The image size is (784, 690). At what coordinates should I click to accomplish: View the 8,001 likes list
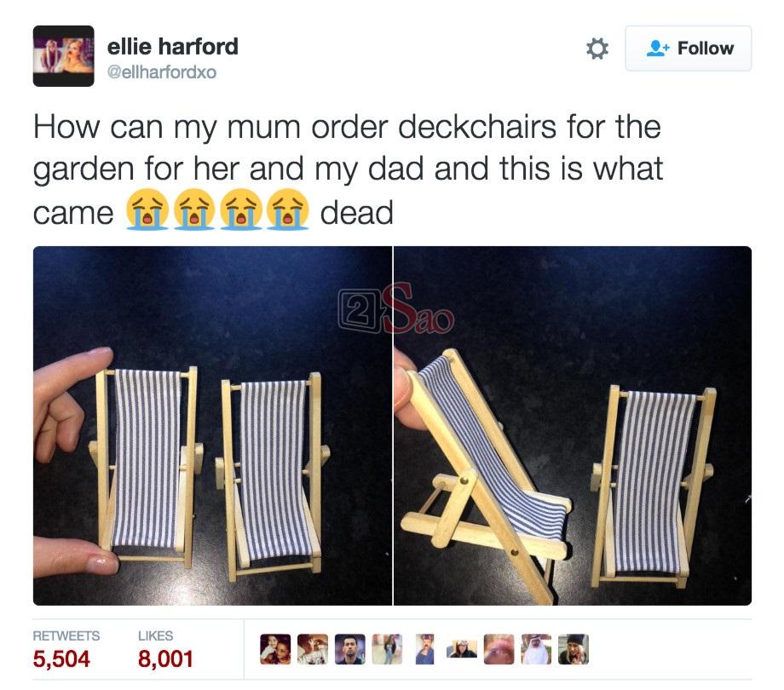[165, 659]
